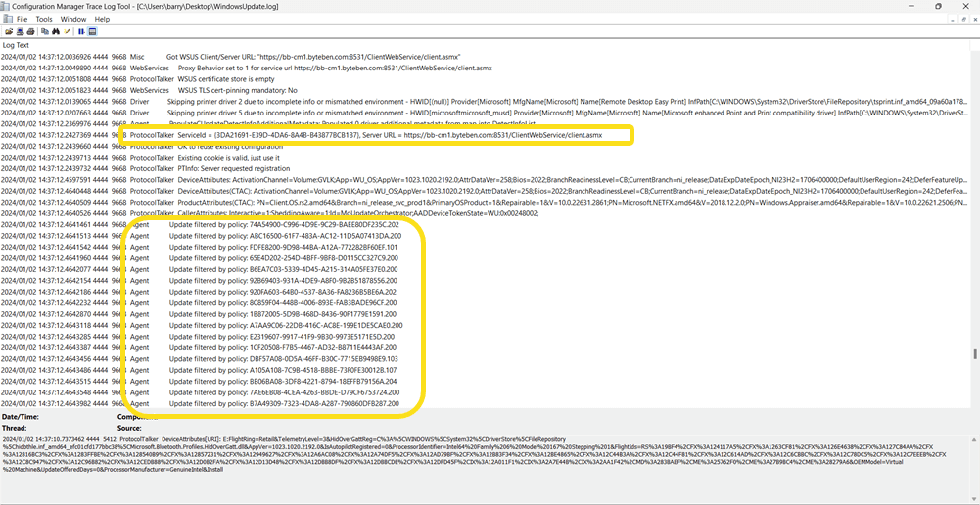Click the Print toolbar icon
This screenshot has width=980, height=505.
(30, 31)
